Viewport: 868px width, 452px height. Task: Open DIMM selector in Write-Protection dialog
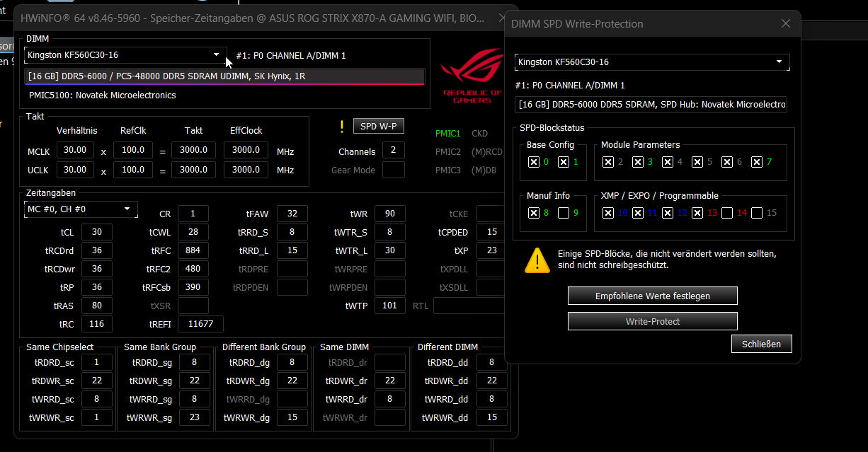[652, 62]
